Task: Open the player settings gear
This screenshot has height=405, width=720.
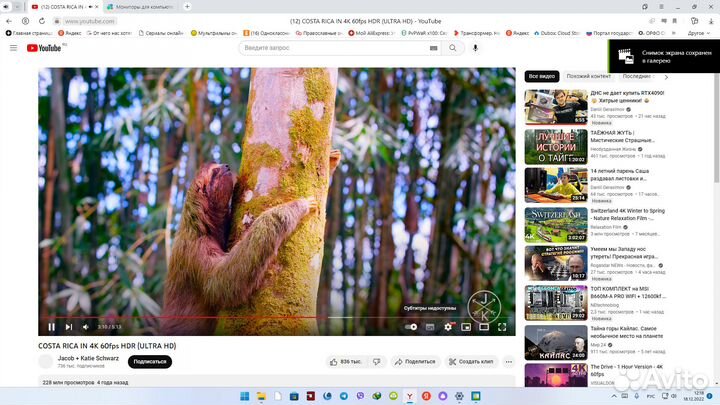Action: click(449, 326)
